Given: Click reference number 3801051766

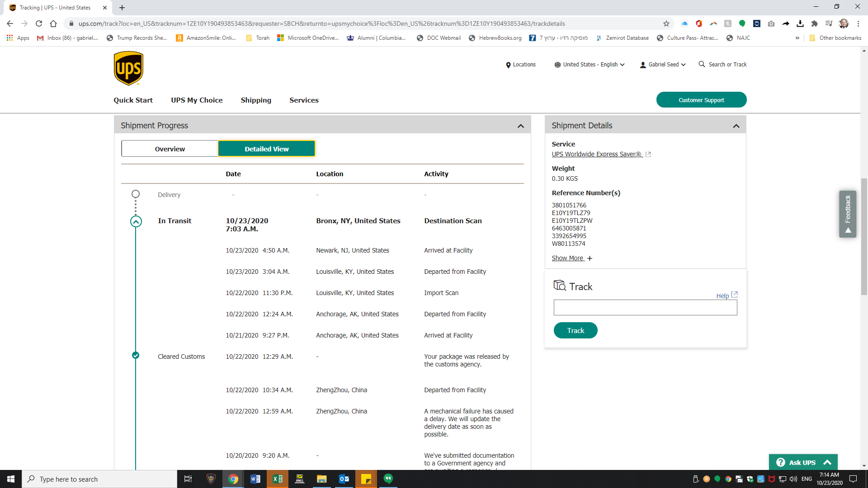Looking at the screenshot, I should pos(569,205).
